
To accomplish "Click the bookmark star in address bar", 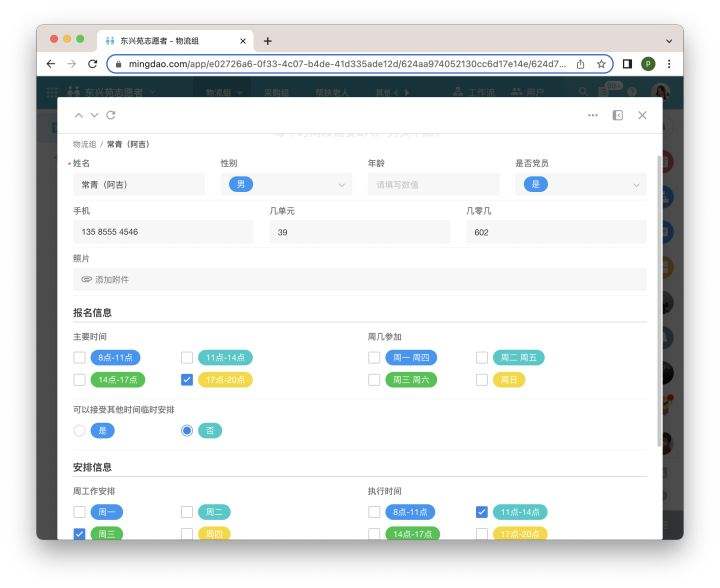I will point(601,63).
